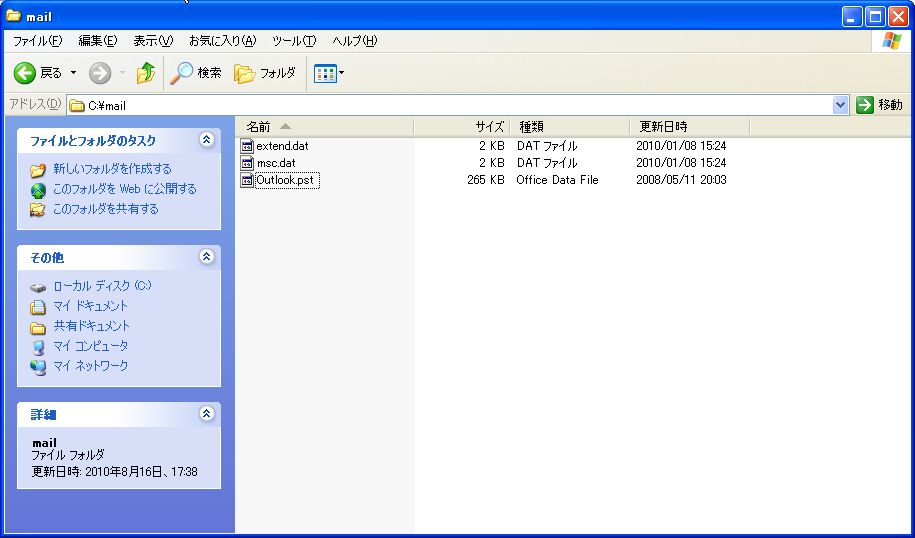Open the Back button history dropdown arrow
The height and width of the screenshot is (538, 915).
(73, 73)
